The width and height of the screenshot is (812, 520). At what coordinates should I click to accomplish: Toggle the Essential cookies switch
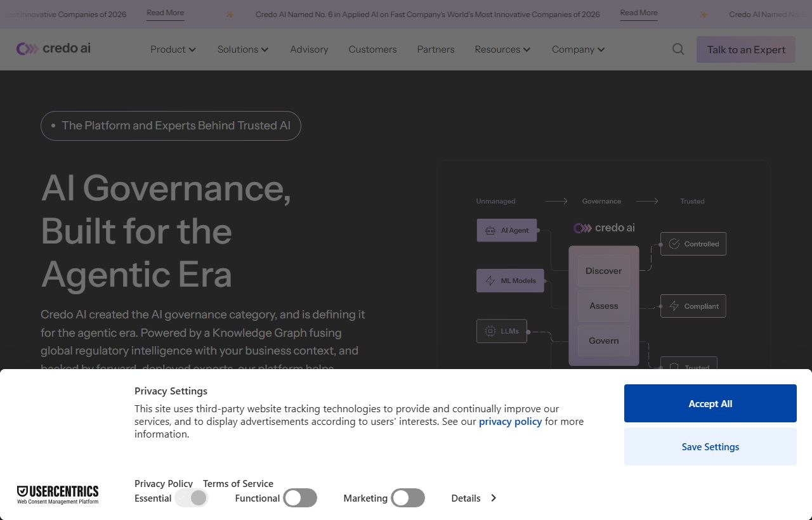point(192,498)
